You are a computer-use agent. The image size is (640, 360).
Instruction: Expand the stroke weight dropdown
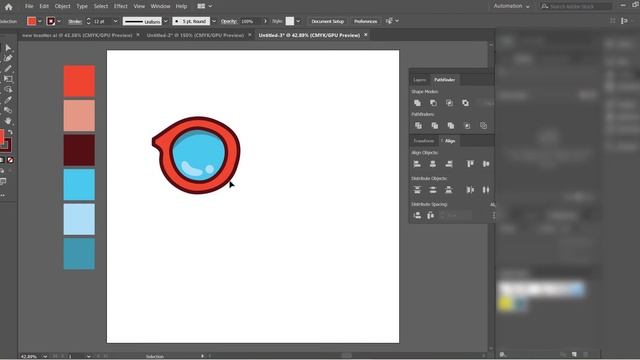coord(115,21)
